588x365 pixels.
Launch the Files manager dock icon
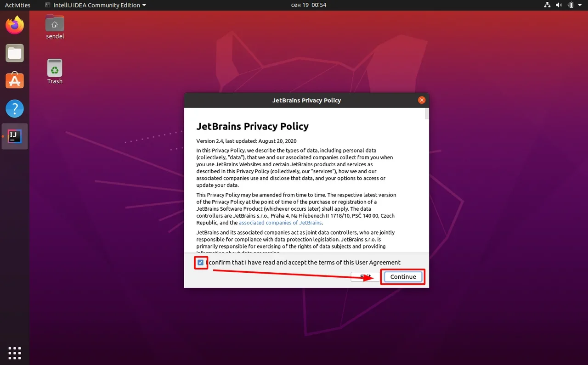point(15,53)
